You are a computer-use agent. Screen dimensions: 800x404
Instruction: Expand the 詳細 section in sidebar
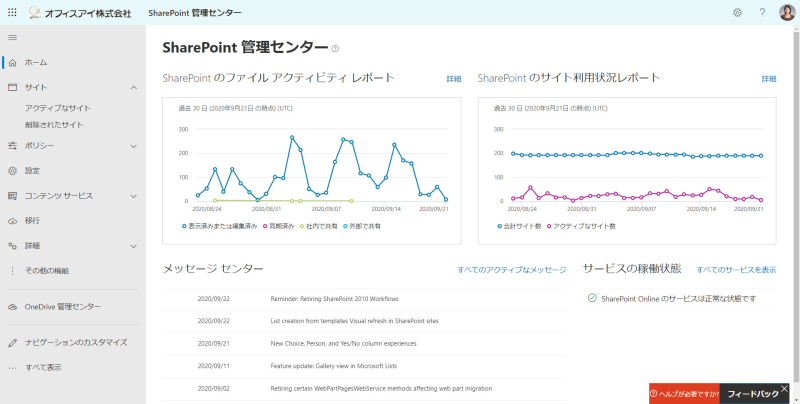(x=134, y=246)
